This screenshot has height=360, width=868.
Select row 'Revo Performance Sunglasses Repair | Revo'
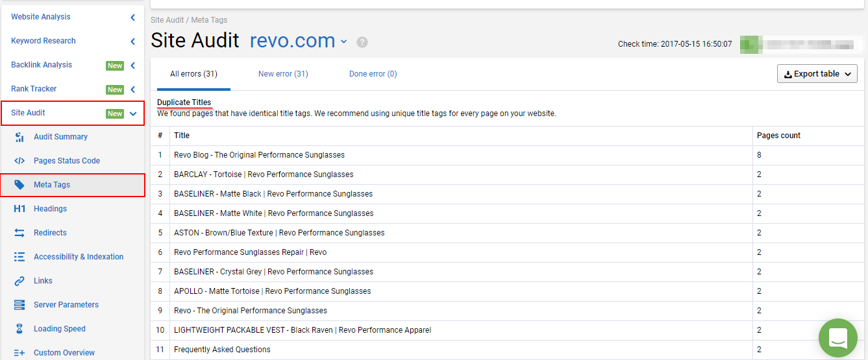(x=250, y=252)
